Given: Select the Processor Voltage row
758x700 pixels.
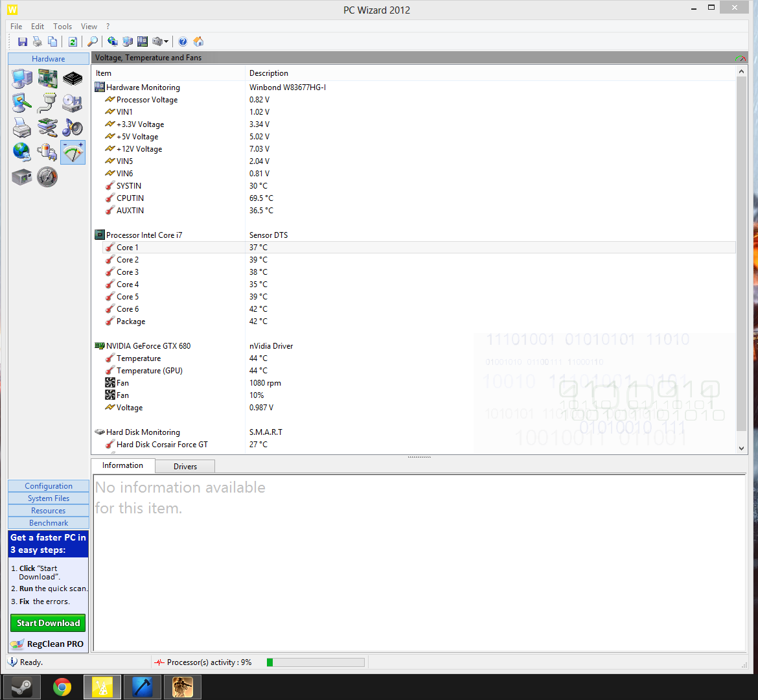Looking at the screenshot, I should [415, 100].
